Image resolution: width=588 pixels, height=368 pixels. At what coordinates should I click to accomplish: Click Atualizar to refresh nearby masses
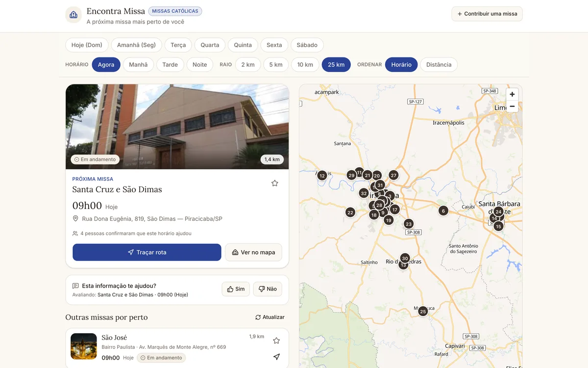tap(270, 317)
